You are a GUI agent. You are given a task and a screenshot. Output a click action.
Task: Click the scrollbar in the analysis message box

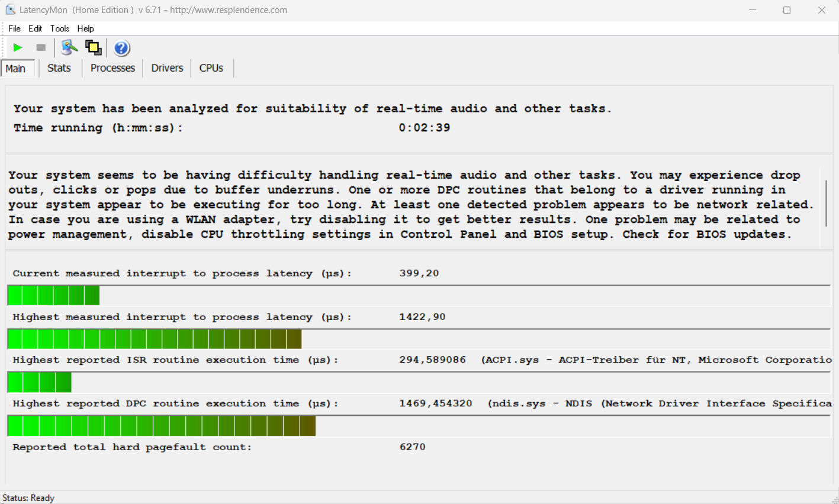[x=826, y=205]
